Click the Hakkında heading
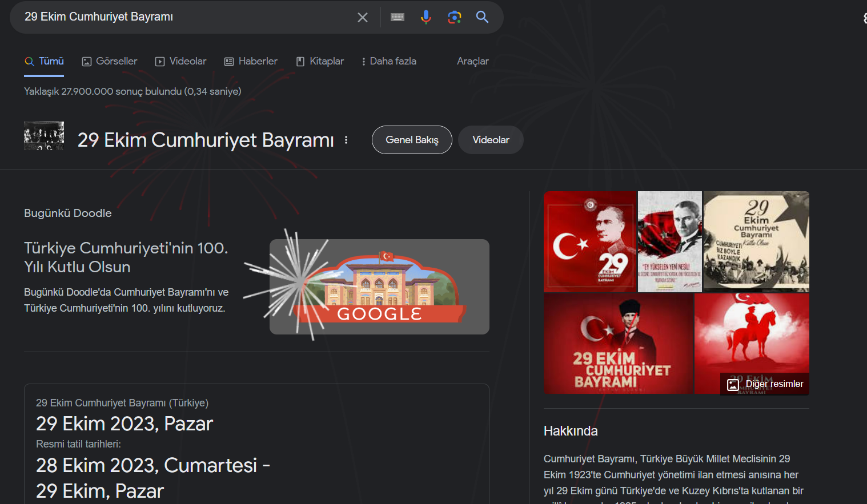Viewport: 867px width, 504px height. [x=571, y=431]
